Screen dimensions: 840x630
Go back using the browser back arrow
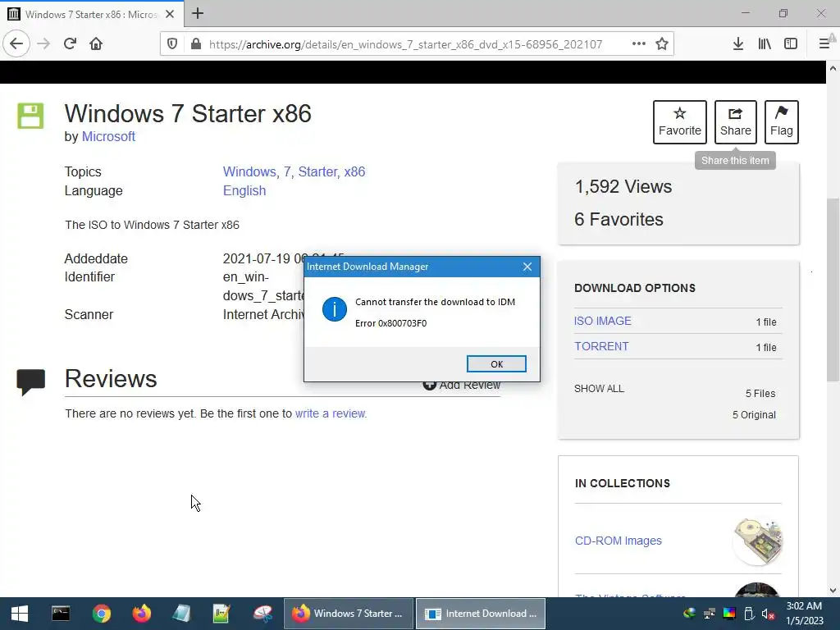(x=16, y=43)
